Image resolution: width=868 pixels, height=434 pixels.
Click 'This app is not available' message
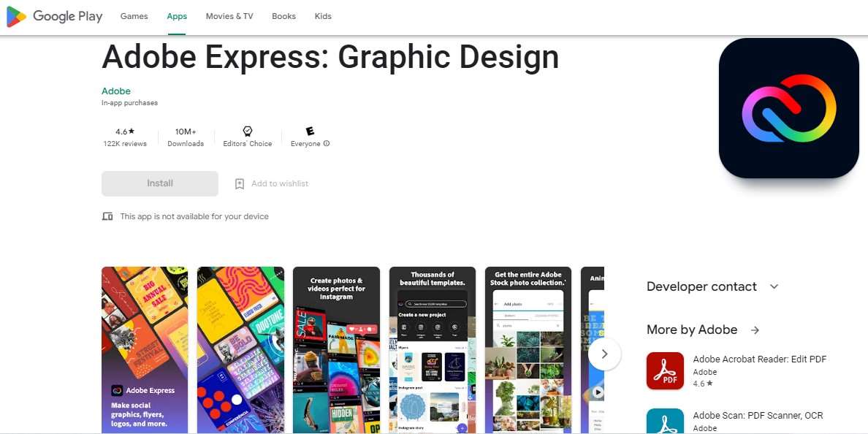pyautogui.click(x=194, y=216)
